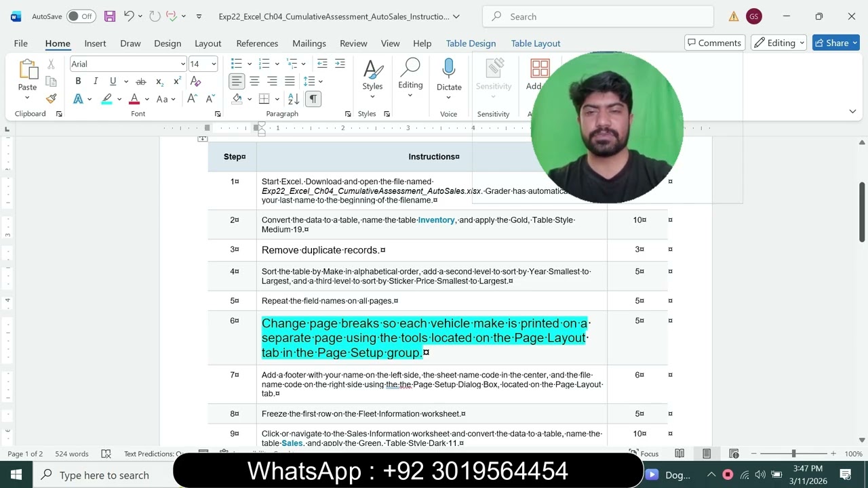Open the notification center icon

pyautogui.click(x=846, y=474)
